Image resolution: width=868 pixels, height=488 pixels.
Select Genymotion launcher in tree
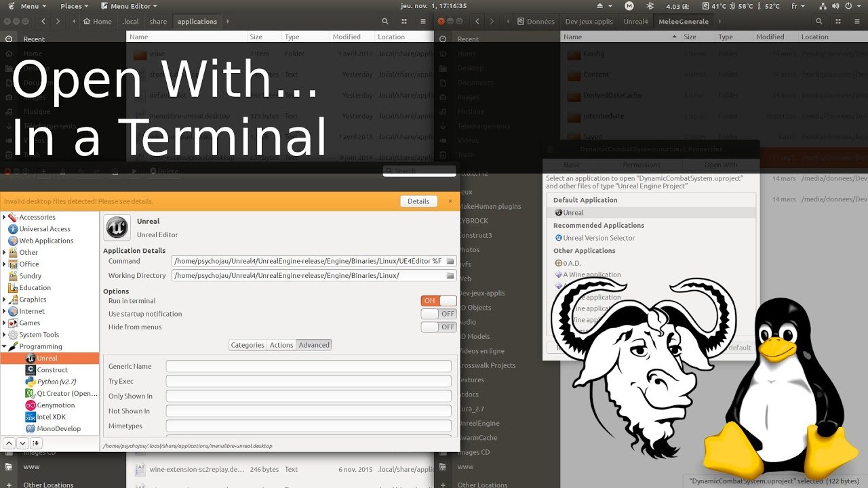click(x=50, y=405)
